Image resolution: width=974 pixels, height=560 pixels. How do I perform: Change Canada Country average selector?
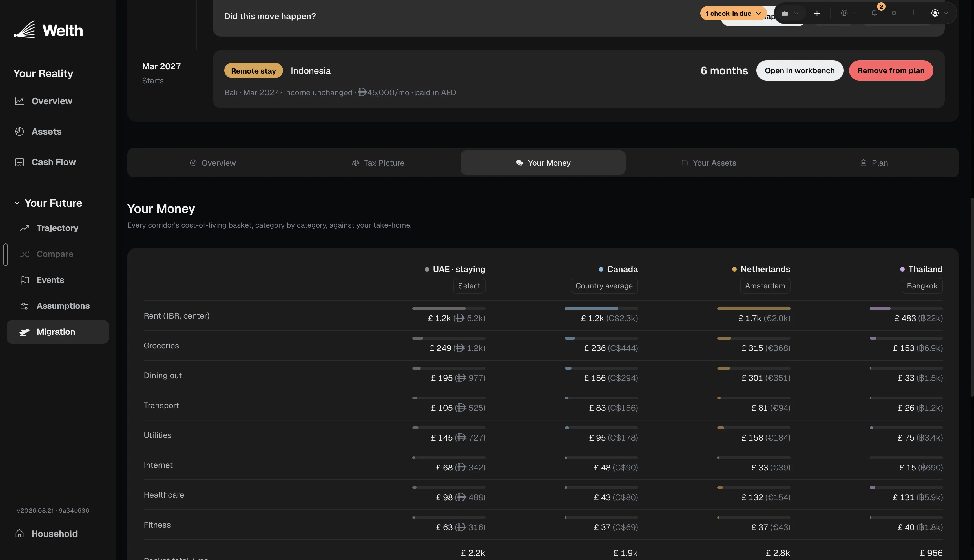(x=604, y=286)
